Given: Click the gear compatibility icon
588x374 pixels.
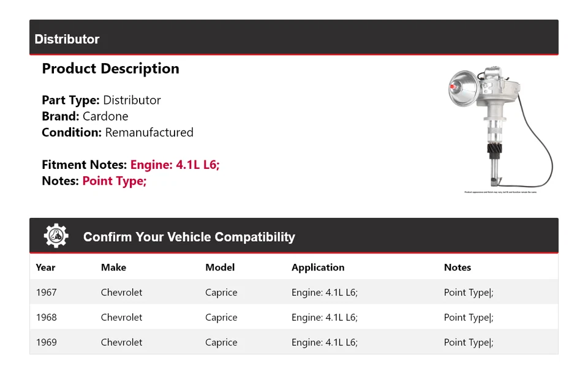Looking at the screenshot, I should [56, 236].
